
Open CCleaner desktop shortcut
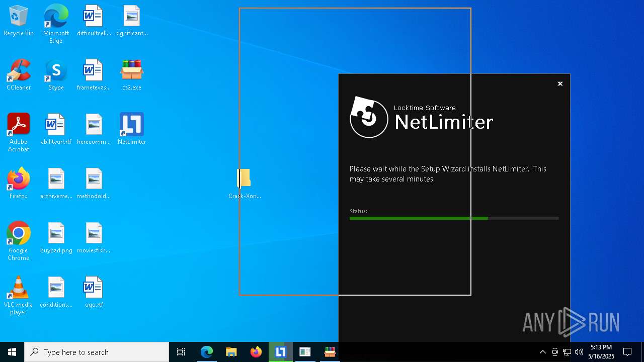tap(19, 75)
